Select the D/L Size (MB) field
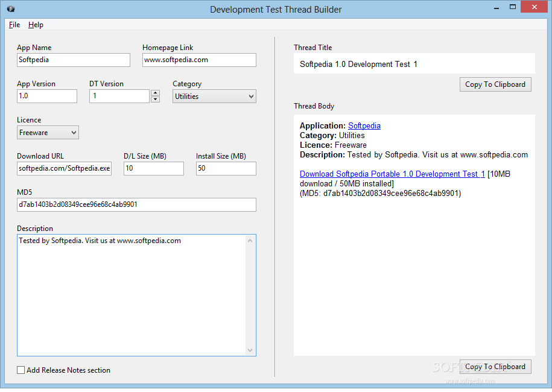 point(154,168)
